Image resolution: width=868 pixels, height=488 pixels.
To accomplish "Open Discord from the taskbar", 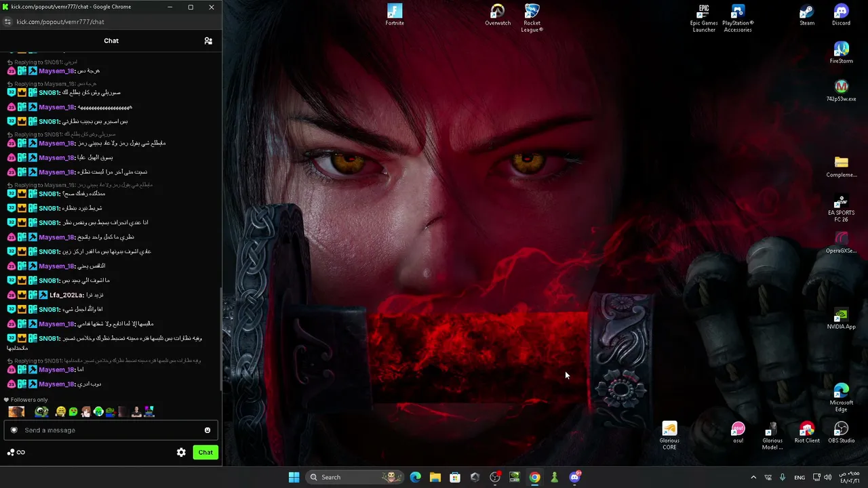I will pos(575,477).
